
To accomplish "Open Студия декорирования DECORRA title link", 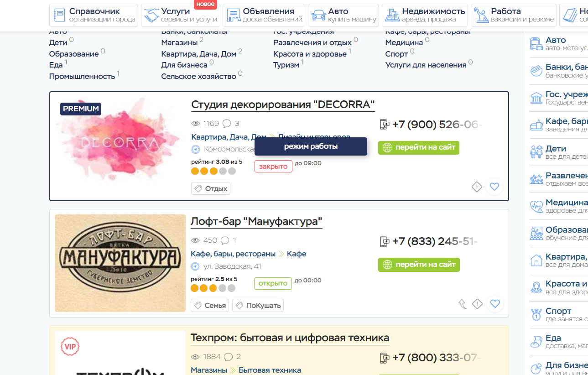I will 283,104.
